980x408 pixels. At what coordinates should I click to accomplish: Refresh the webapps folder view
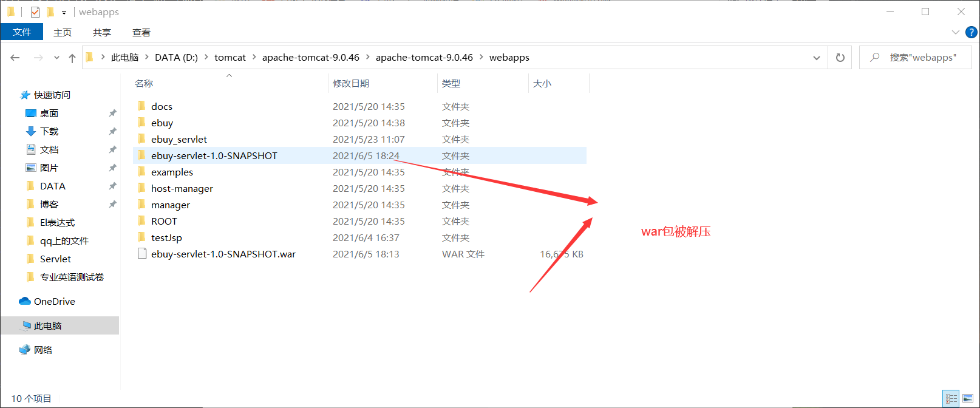pos(840,58)
